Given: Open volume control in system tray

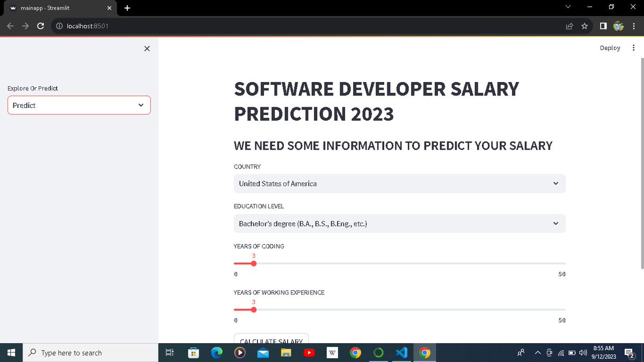Looking at the screenshot, I should point(582,352).
